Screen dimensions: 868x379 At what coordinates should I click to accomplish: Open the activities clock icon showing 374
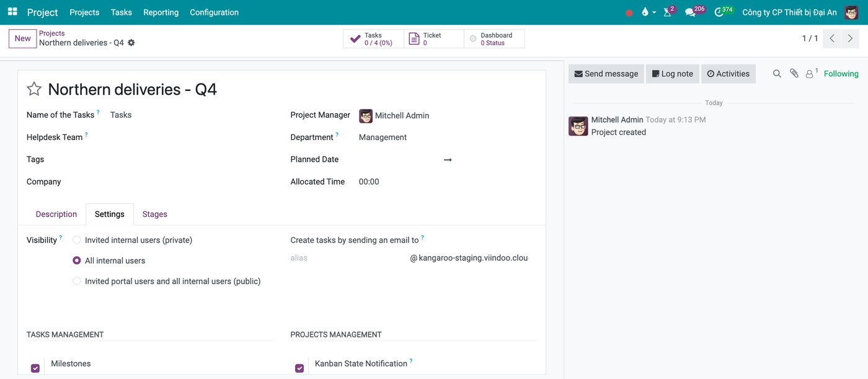pyautogui.click(x=723, y=12)
